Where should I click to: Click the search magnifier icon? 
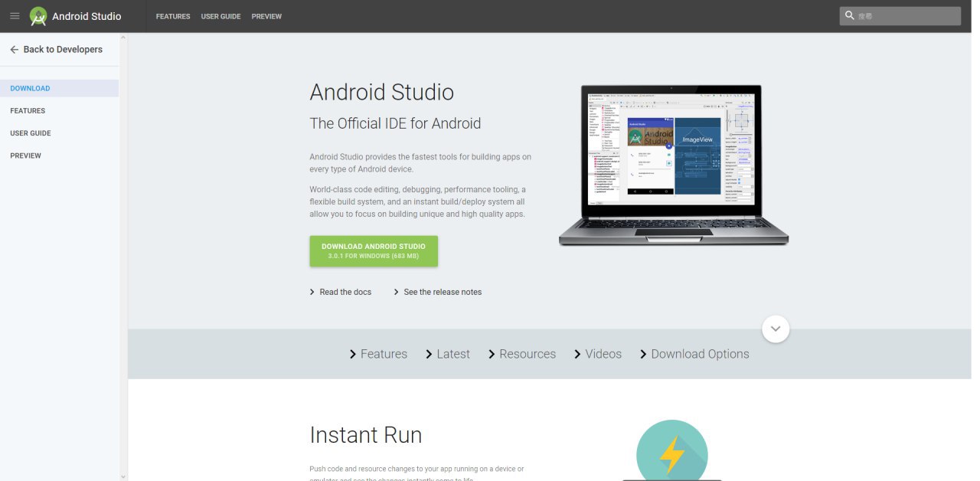(x=849, y=15)
